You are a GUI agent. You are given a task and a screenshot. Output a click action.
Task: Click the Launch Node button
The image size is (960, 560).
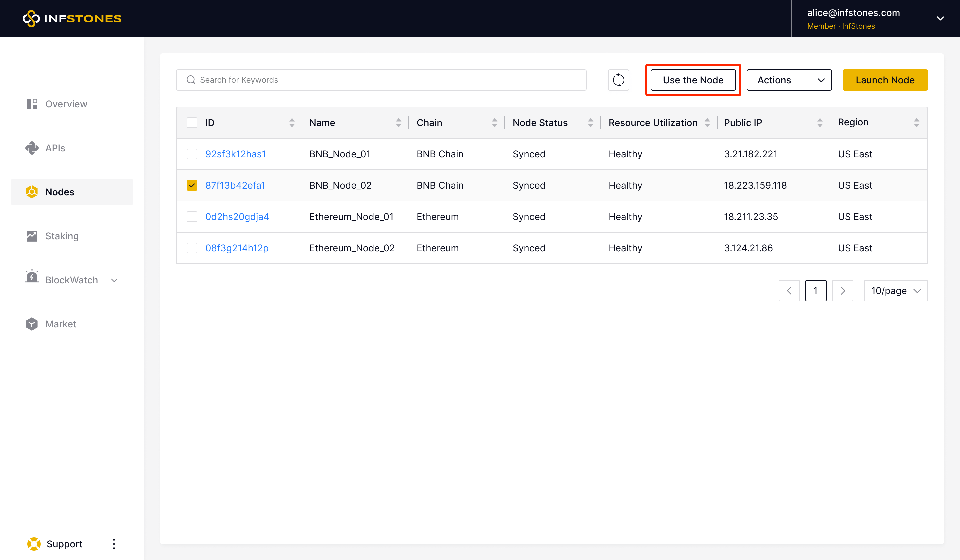pyautogui.click(x=885, y=80)
